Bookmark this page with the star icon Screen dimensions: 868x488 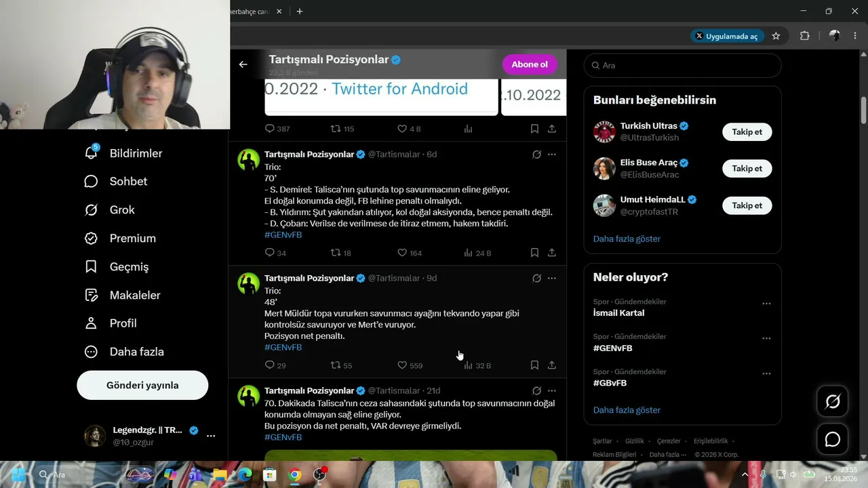tap(776, 36)
